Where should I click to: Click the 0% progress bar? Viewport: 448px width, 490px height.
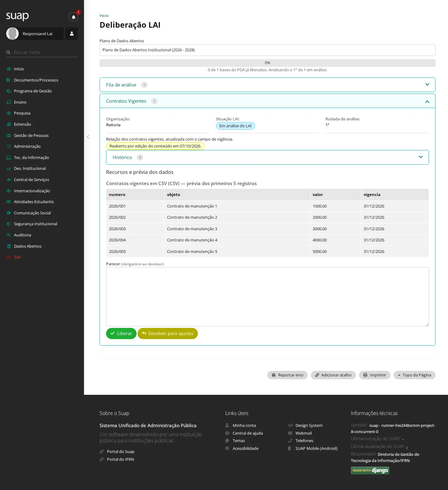[267, 63]
